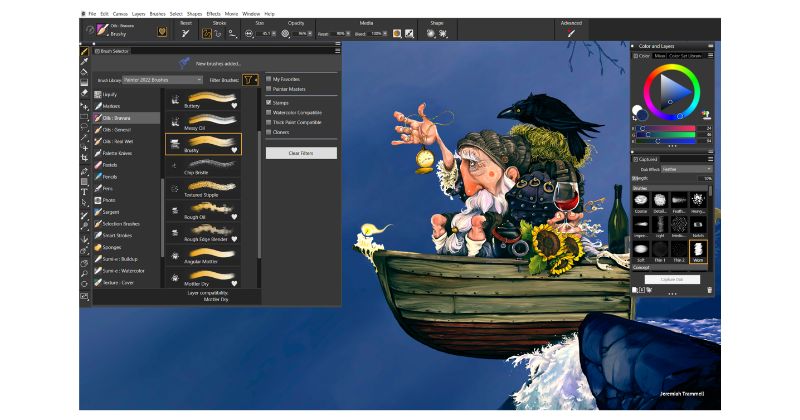Select the Messy Oil brush variant
This screenshot has height=420, width=800.
(x=203, y=122)
